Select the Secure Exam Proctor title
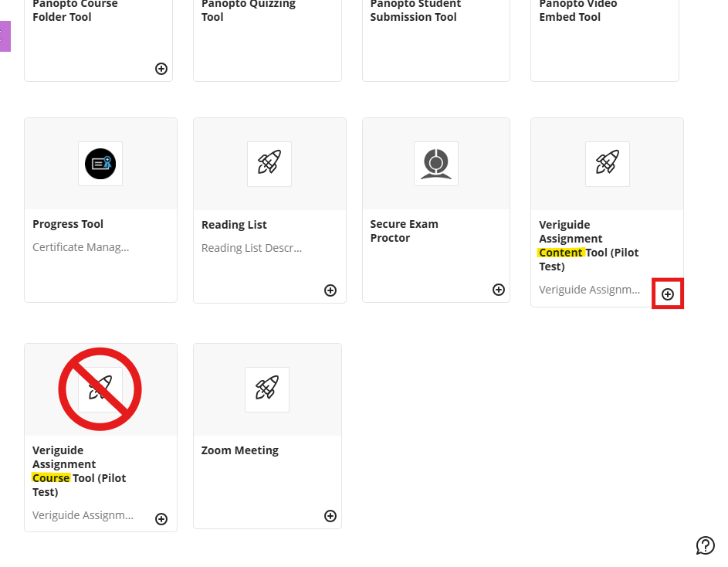The width and height of the screenshot is (728, 567). tap(404, 231)
